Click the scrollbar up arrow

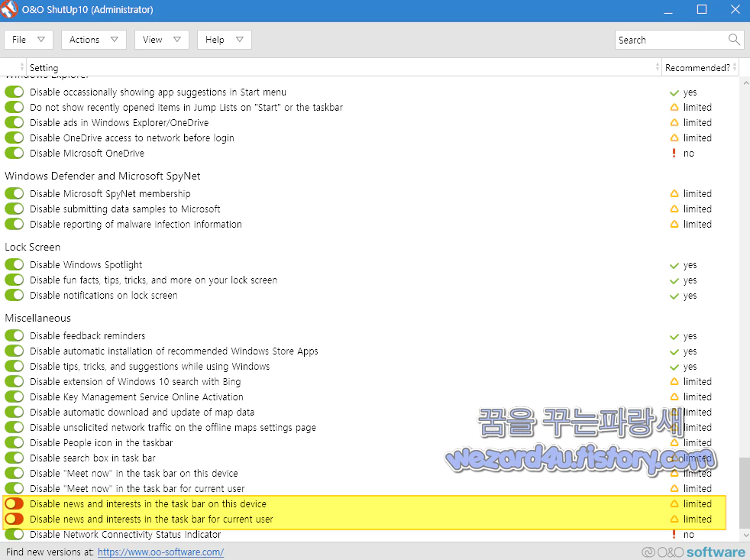point(745,83)
